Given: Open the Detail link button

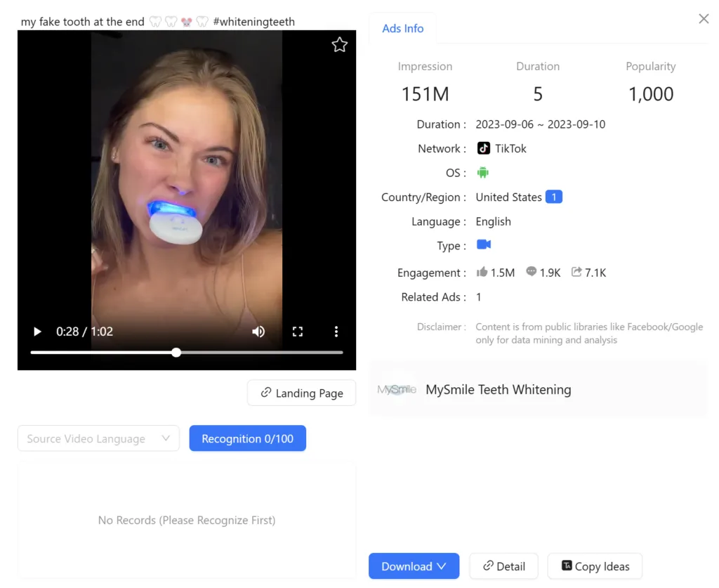Looking at the screenshot, I should tap(503, 566).
